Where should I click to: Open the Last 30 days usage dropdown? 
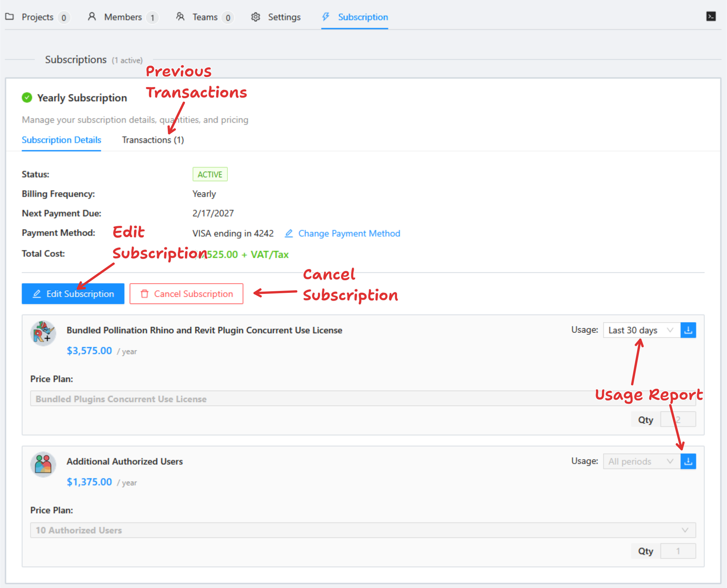[641, 330]
